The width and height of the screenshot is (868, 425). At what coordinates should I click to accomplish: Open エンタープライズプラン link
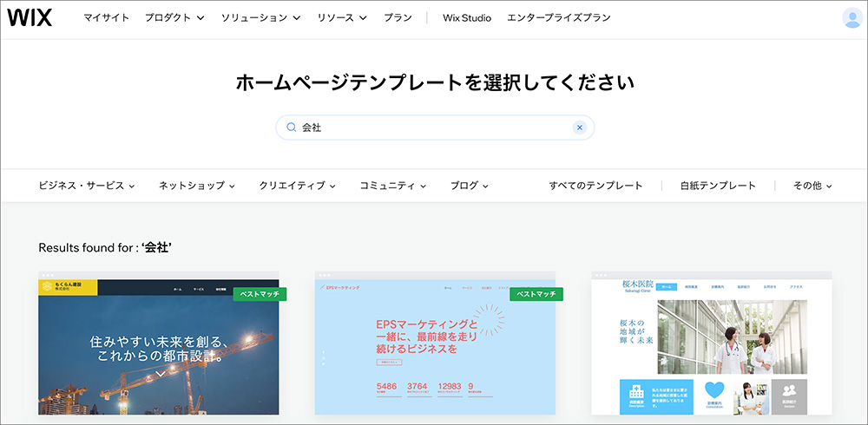tap(559, 17)
